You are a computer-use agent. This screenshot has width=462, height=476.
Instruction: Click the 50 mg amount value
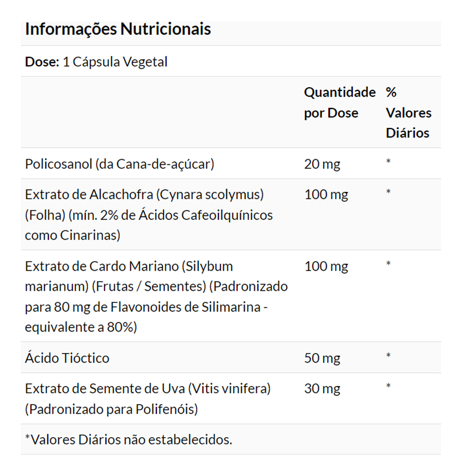coord(322,359)
